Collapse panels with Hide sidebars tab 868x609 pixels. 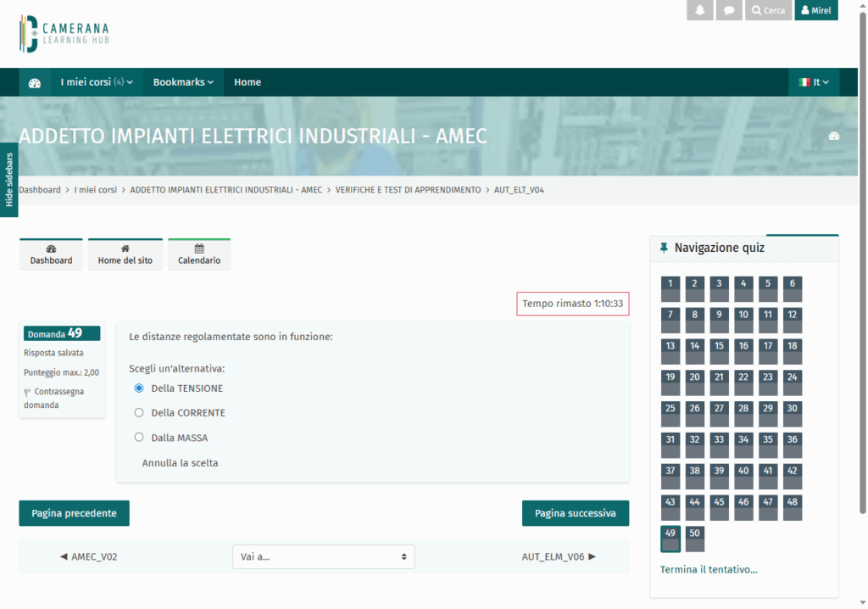(x=9, y=180)
